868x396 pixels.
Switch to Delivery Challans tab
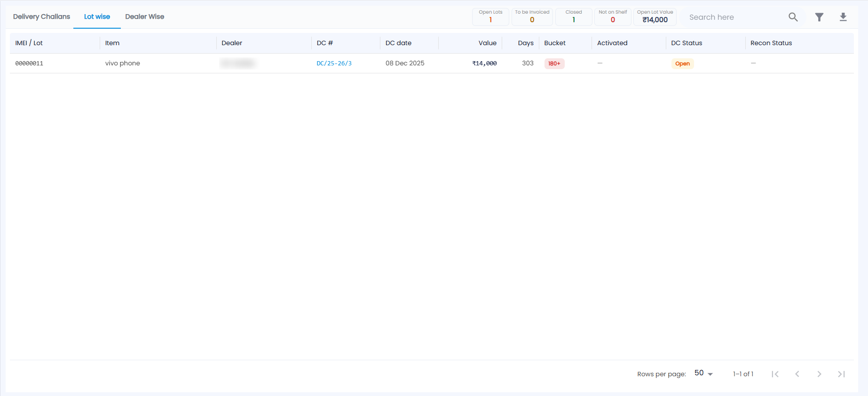tap(41, 16)
